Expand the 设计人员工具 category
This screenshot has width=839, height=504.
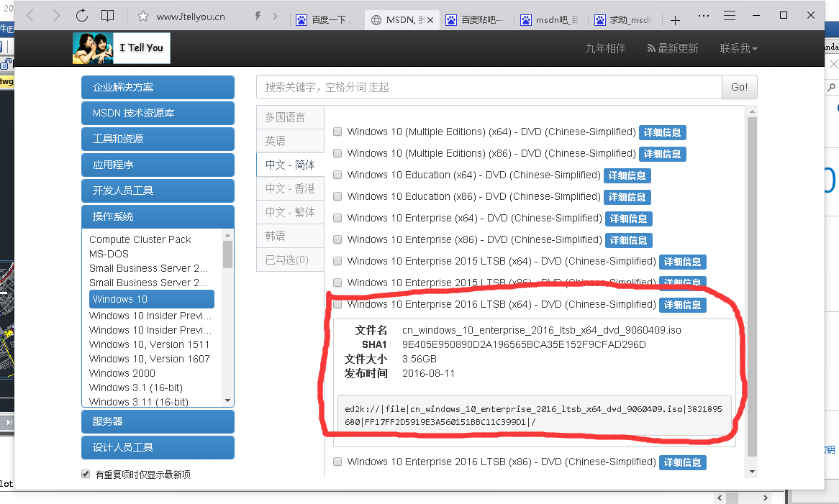(158, 447)
